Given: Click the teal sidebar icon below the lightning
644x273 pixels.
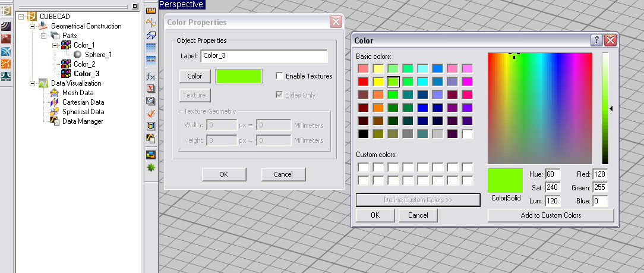Looking at the screenshot, I should coord(6,77).
